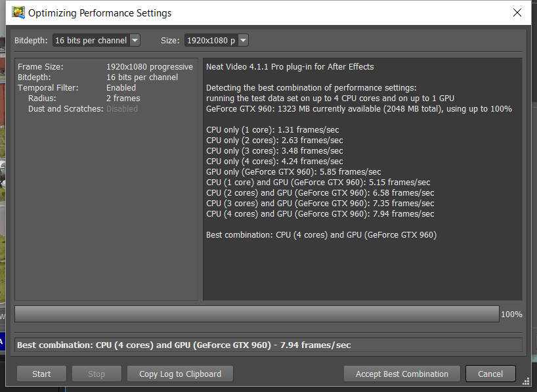Click the Dust and Scratches 'Disabled' value
This screenshot has width=537, height=392.
122,109
